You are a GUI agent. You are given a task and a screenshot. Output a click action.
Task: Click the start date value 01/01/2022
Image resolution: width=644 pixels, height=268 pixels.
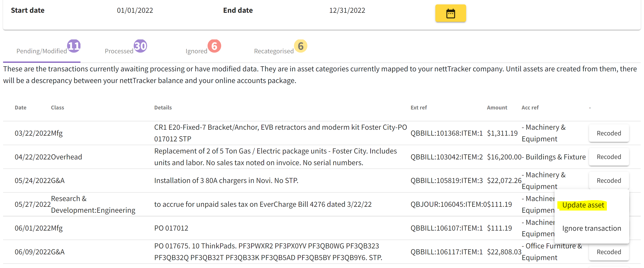(135, 10)
